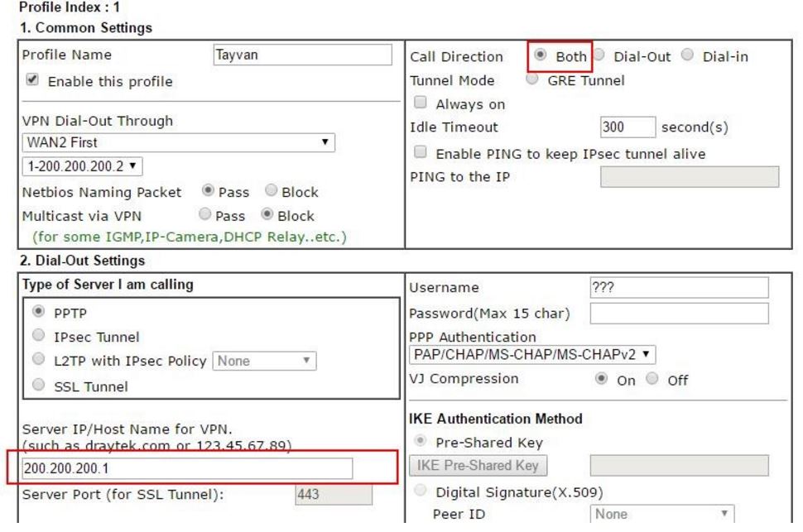Toggle the Enable this profile checkbox
803x532 pixels.
(x=30, y=81)
